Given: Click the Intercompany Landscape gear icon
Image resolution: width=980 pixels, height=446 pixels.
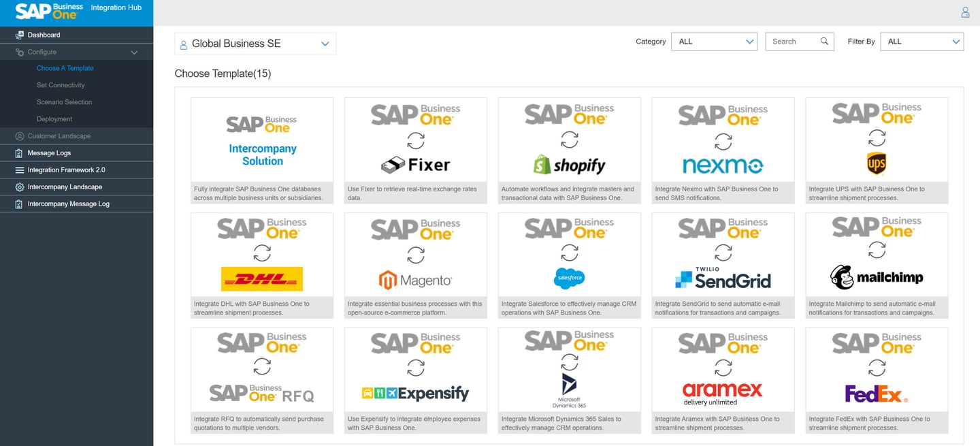Looking at the screenshot, I should point(20,187).
